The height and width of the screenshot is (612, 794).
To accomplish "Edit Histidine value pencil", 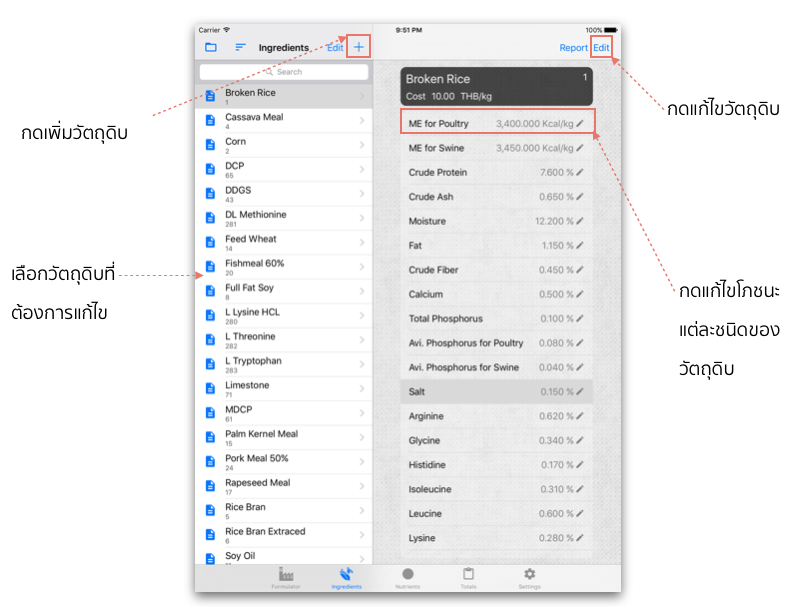I will [580, 464].
